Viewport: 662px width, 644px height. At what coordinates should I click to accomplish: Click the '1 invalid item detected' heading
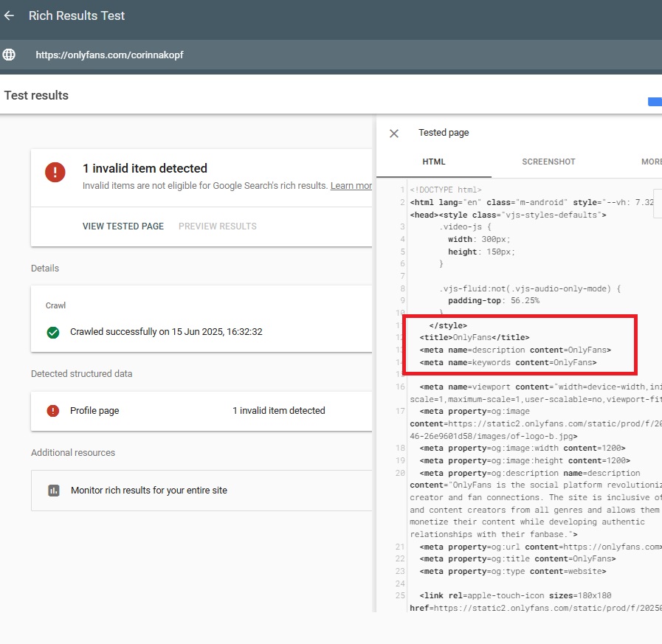pos(145,168)
